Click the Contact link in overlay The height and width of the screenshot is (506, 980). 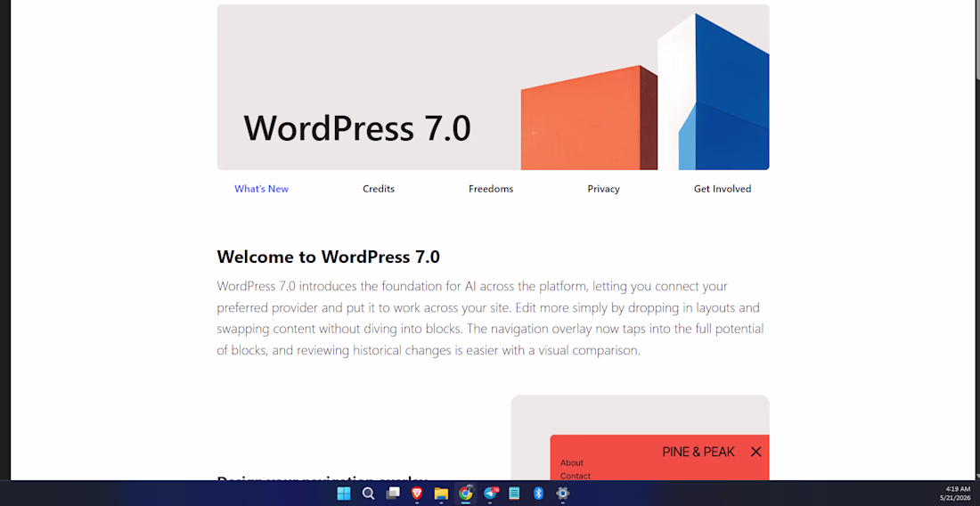[x=575, y=476]
